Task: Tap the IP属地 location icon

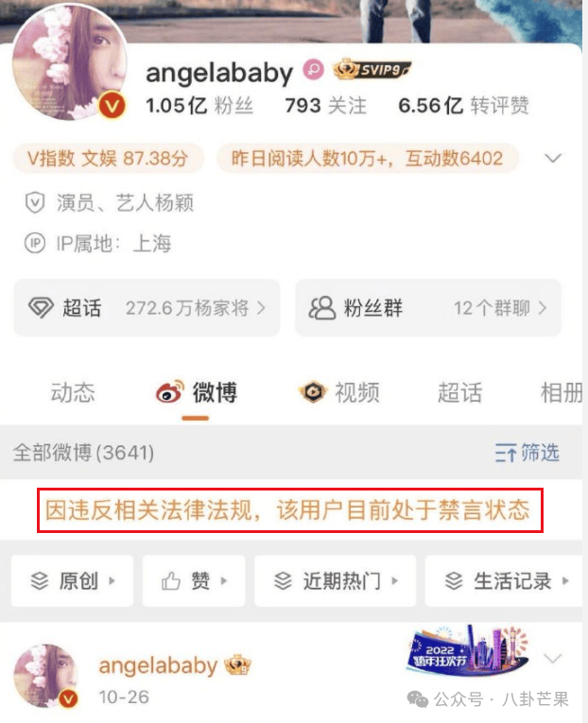Action: [35, 243]
